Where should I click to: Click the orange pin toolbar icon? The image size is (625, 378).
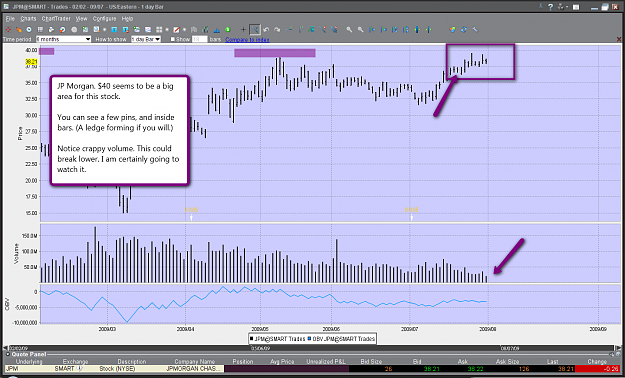click(x=18, y=30)
